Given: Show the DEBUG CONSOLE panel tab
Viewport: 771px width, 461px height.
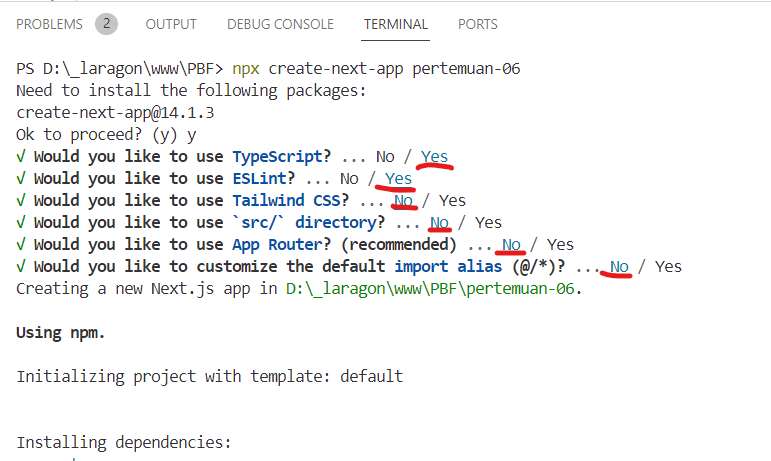Looking at the screenshot, I should pos(280,24).
